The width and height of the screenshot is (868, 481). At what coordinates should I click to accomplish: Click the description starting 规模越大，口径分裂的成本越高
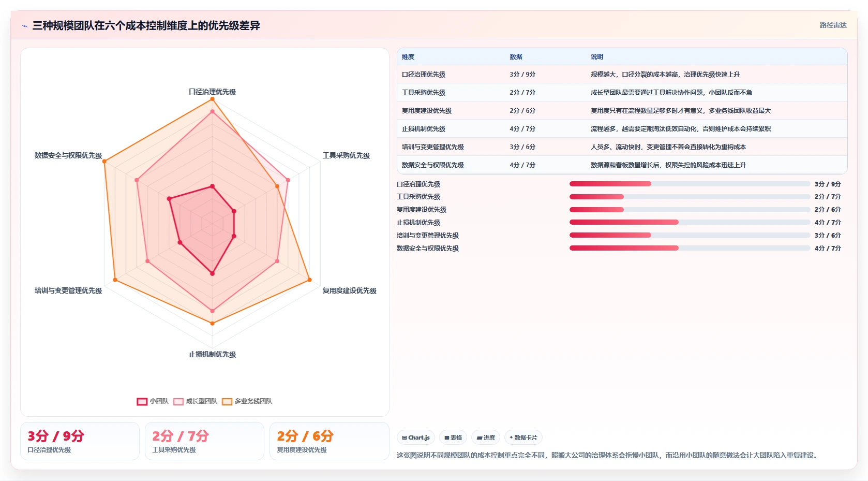(665, 75)
